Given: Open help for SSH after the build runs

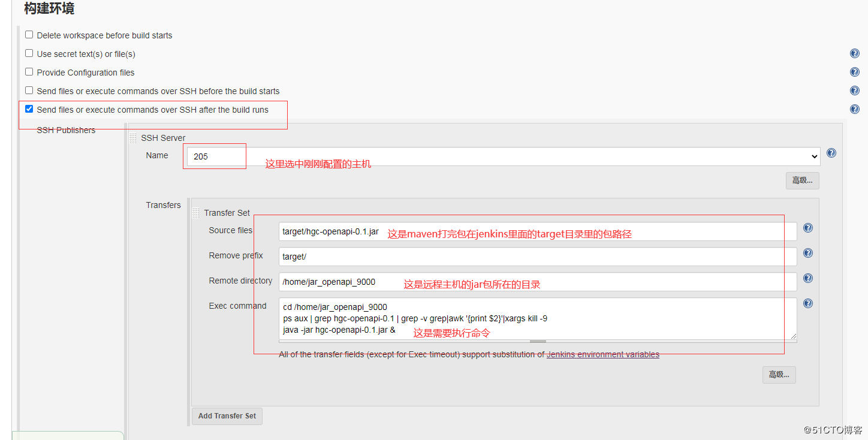Looking at the screenshot, I should tap(855, 109).
